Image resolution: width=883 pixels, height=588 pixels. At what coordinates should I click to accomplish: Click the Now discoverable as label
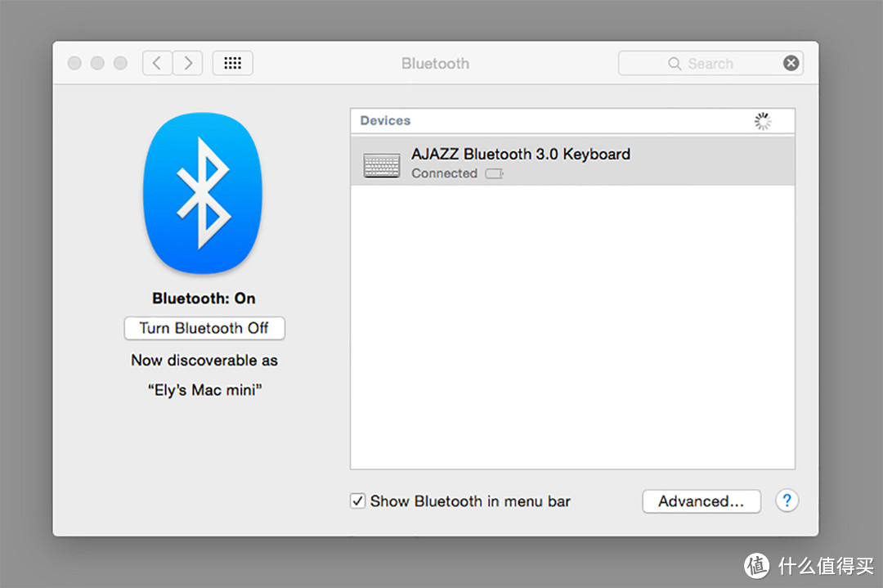click(x=204, y=360)
